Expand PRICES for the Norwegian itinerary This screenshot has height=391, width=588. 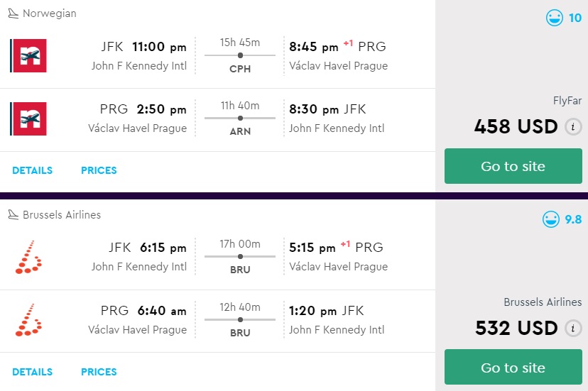click(x=99, y=170)
